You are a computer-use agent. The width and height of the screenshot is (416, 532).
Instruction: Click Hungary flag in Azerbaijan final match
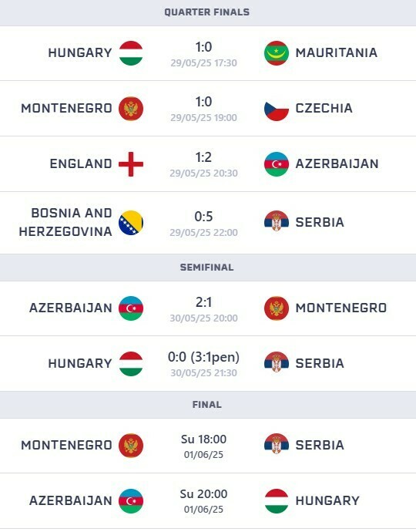coord(277,501)
